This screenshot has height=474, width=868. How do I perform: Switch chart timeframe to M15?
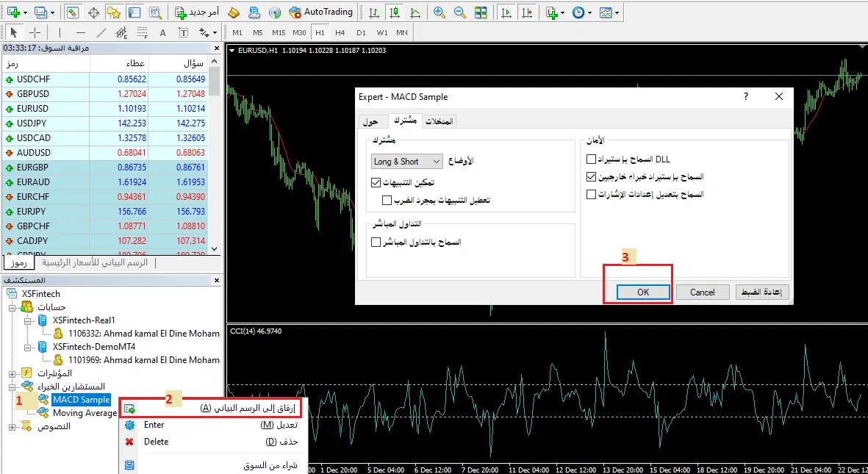point(279,32)
